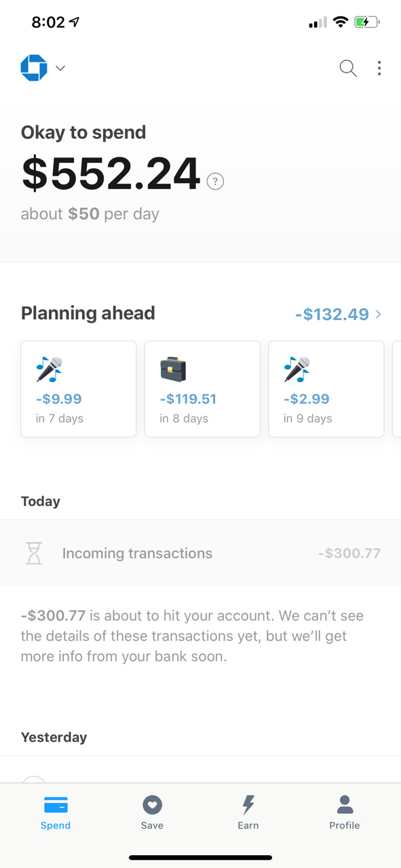Select the -$9.99 microphone bill card
401x868 pixels.
pos(79,389)
